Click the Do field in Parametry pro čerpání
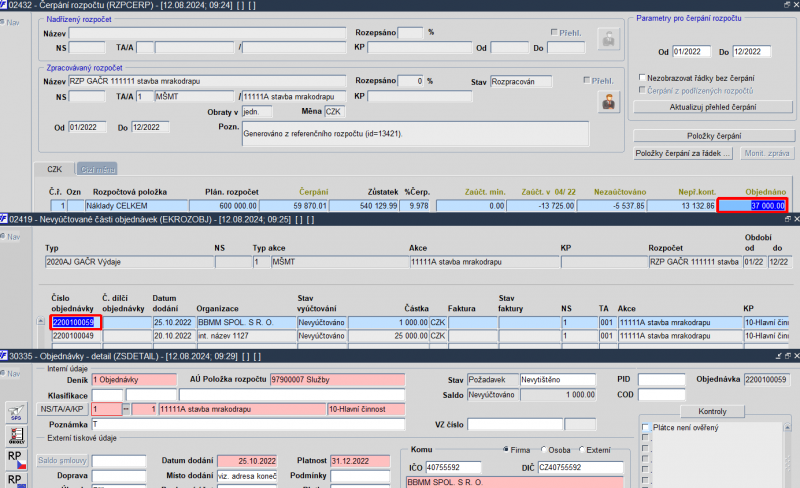The height and width of the screenshot is (488, 800). point(752,52)
